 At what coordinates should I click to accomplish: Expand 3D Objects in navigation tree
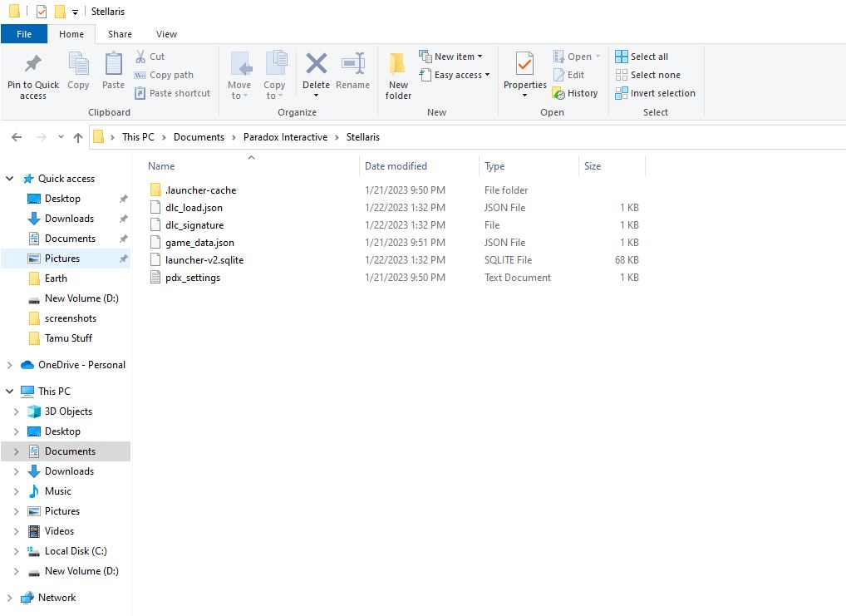pos(16,411)
